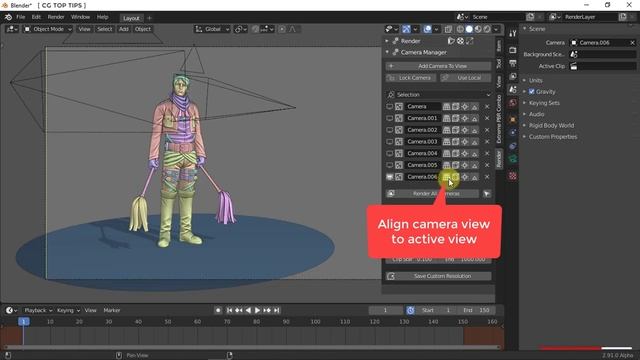Open the Select menu in viewport header

click(x=104, y=29)
